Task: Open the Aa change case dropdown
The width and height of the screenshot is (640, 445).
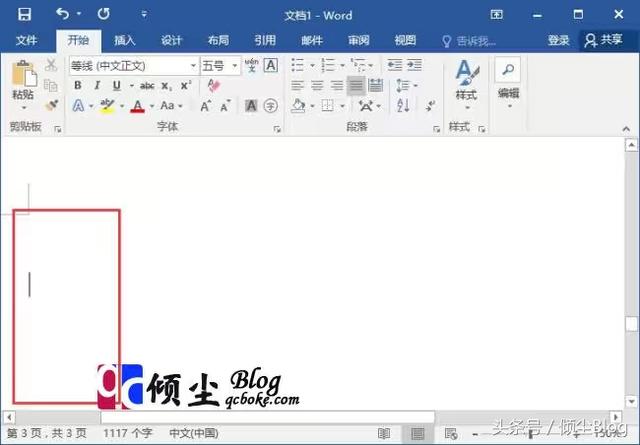Action: [x=171, y=106]
